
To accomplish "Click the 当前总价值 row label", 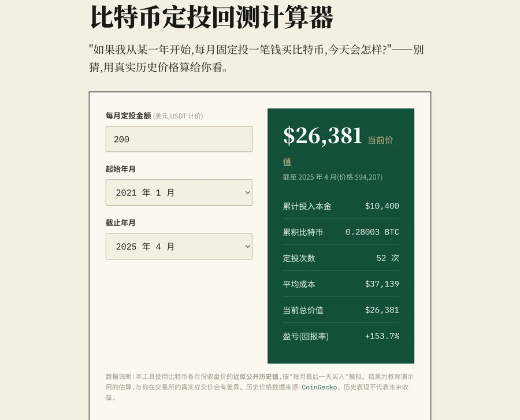I will (x=303, y=310).
